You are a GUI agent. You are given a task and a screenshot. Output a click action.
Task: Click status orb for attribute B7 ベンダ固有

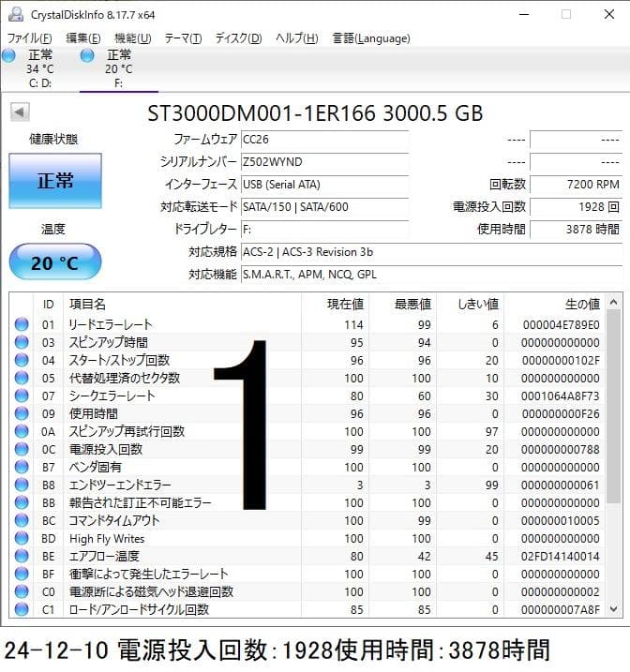pos(22,467)
